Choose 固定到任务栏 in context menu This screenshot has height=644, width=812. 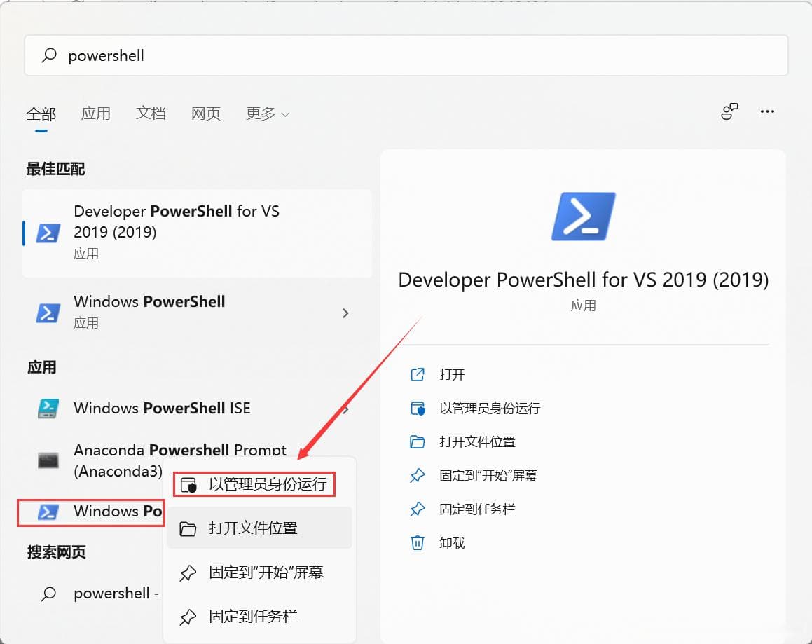click(x=259, y=616)
